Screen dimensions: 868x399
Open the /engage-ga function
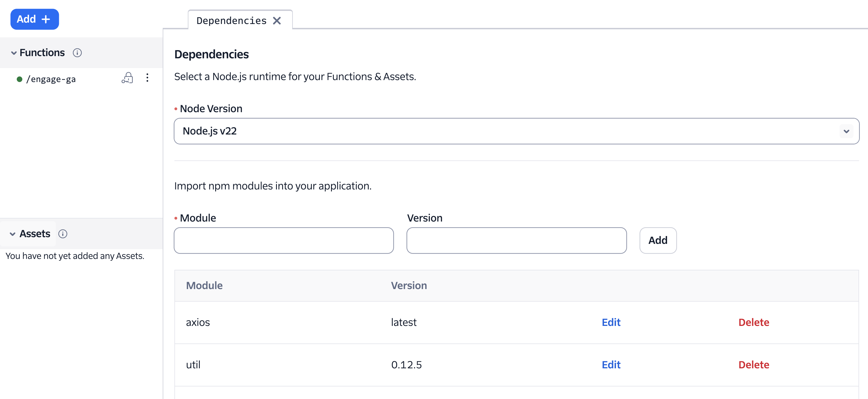[51, 79]
